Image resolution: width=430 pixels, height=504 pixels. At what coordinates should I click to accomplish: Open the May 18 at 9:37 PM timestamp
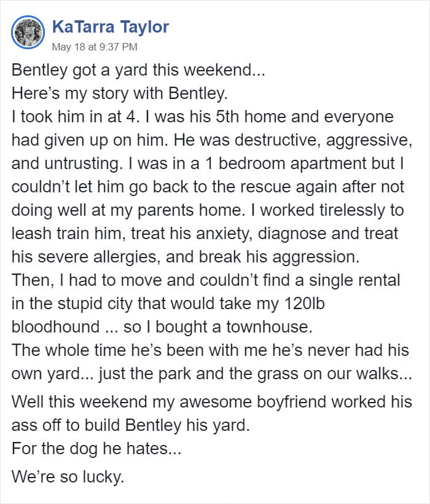point(94,47)
